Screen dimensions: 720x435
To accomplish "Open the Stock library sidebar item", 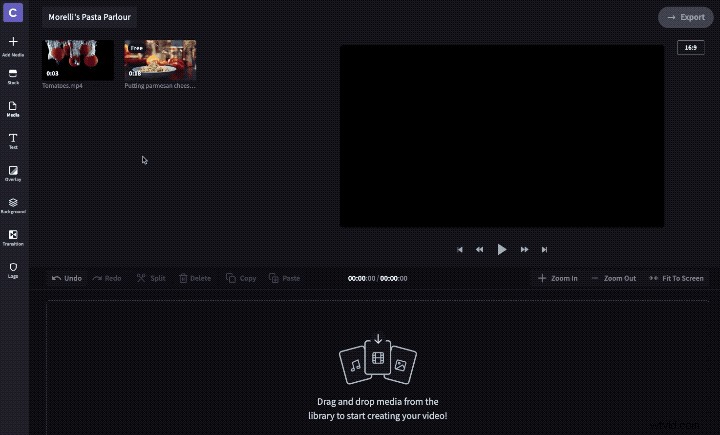I will pos(13,77).
